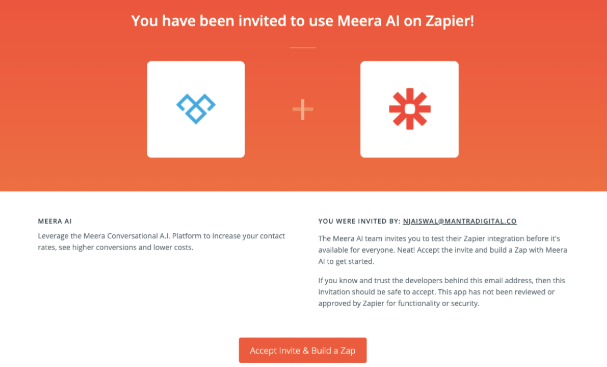
Task: Click the "If you know and trust" warning paragraph
Action: (x=442, y=292)
